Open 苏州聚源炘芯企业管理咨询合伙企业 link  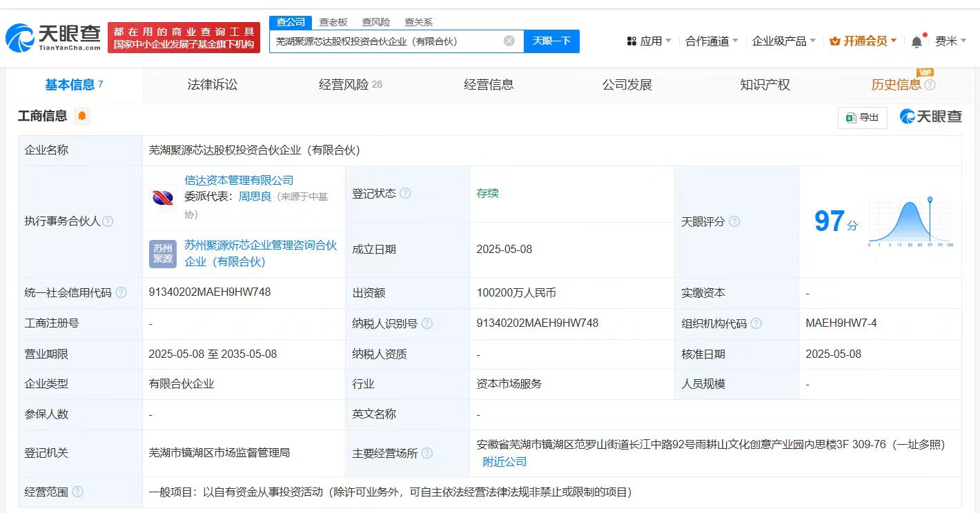pos(261,254)
